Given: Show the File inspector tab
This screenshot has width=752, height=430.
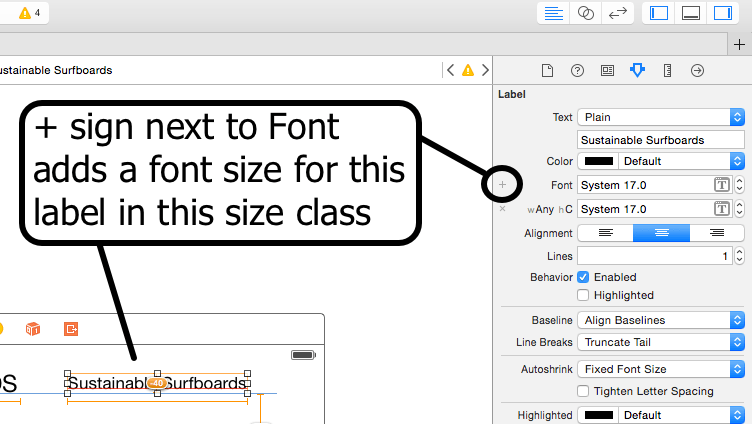Looking at the screenshot, I should tap(547, 70).
